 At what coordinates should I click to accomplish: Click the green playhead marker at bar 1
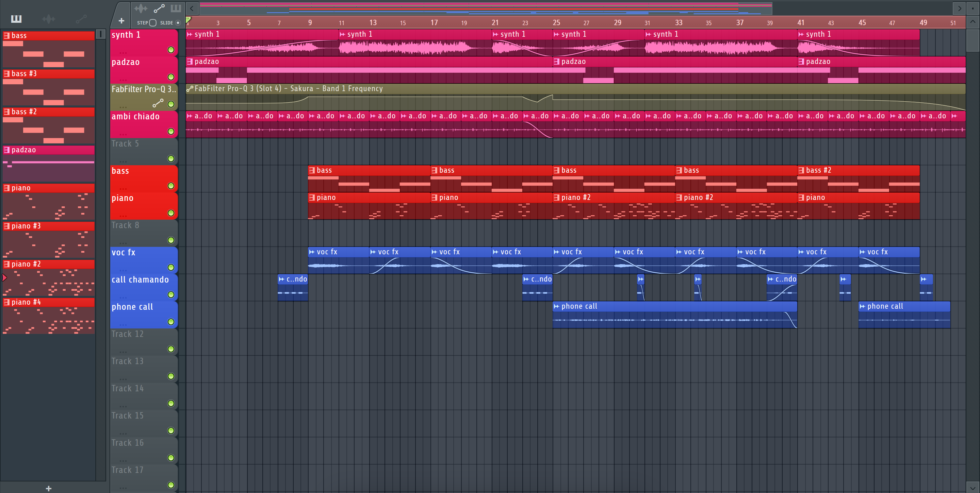tap(188, 20)
